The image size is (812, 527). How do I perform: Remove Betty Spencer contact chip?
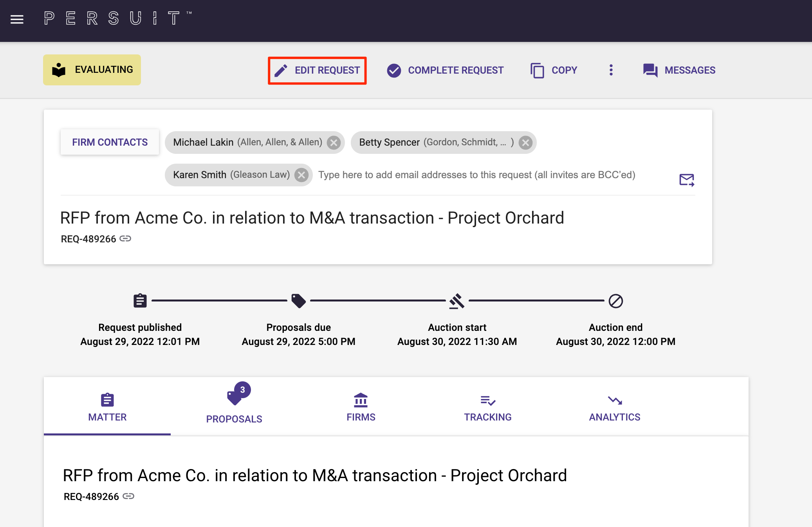525,143
